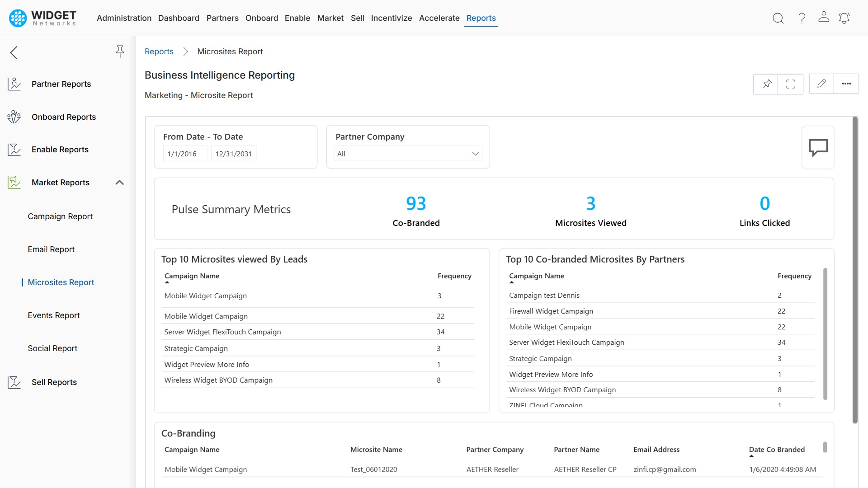Expand the Sell Reports section
Image resolution: width=868 pixels, height=488 pixels.
tap(54, 382)
